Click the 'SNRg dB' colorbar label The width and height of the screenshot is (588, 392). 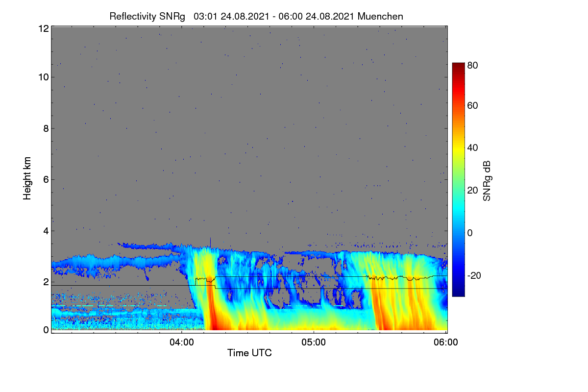point(487,181)
